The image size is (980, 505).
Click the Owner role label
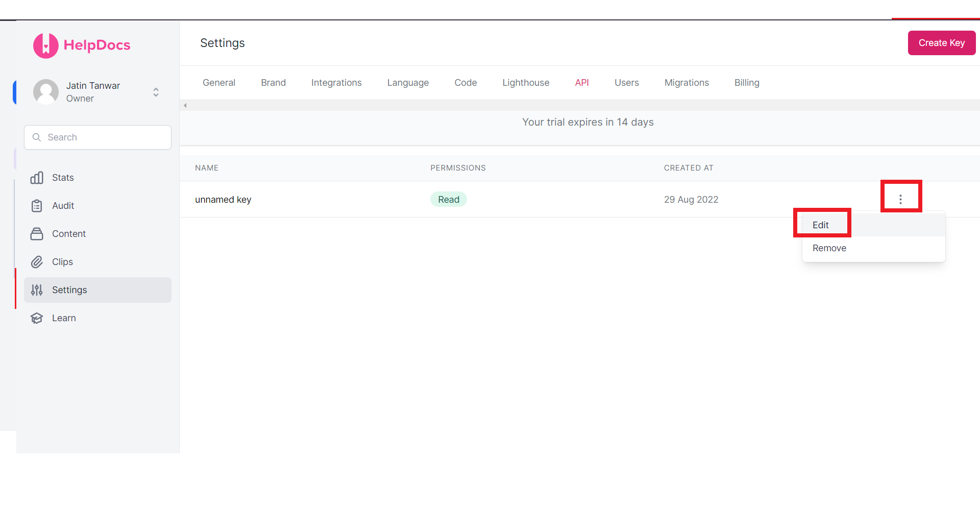(80, 99)
